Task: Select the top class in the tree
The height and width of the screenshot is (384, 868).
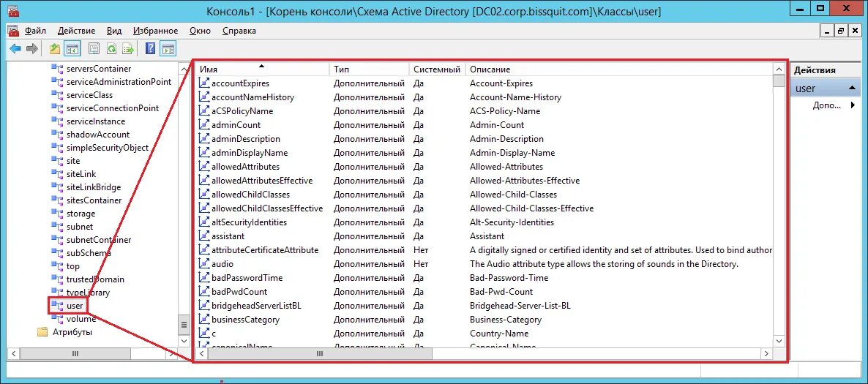Action: [x=72, y=266]
